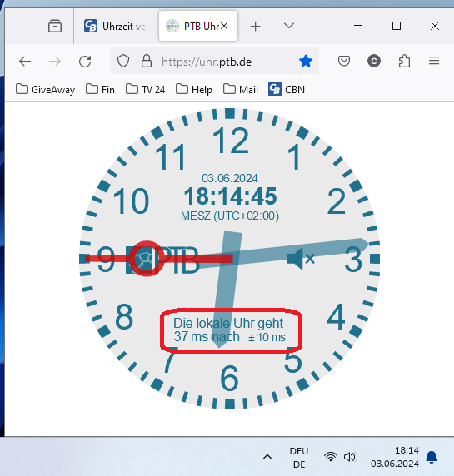Image resolution: width=454 pixels, height=476 pixels.
Task: Expand the list all tabs dropdown
Action: (x=289, y=26)
